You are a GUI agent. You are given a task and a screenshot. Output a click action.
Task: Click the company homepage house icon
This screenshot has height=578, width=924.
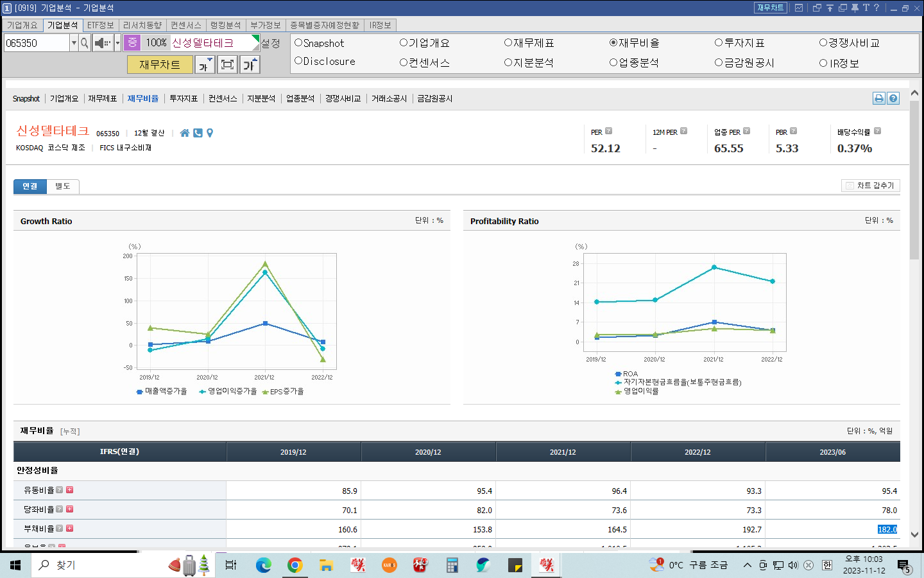[x=185, y=133]
